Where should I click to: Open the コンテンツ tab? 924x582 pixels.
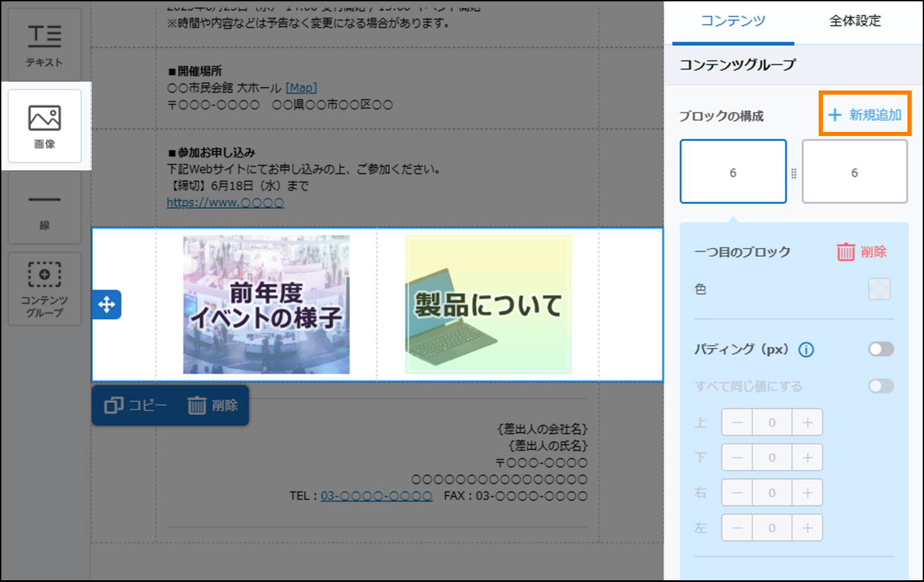pyautogui.click(x=733, y=21)
